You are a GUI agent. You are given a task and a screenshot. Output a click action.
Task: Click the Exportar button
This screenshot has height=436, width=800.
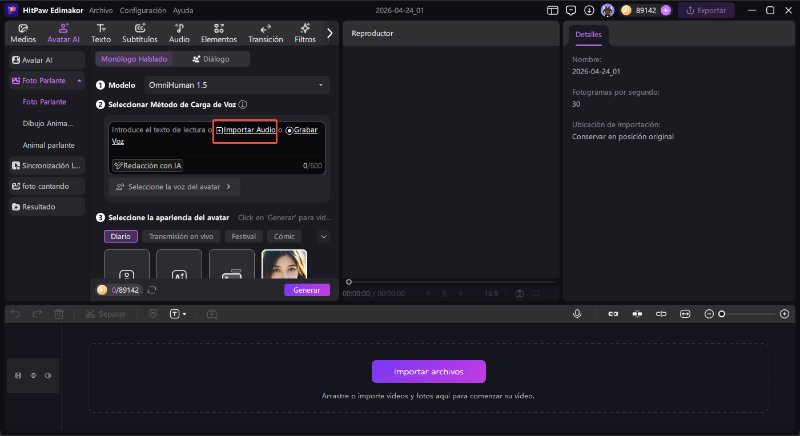706,10
